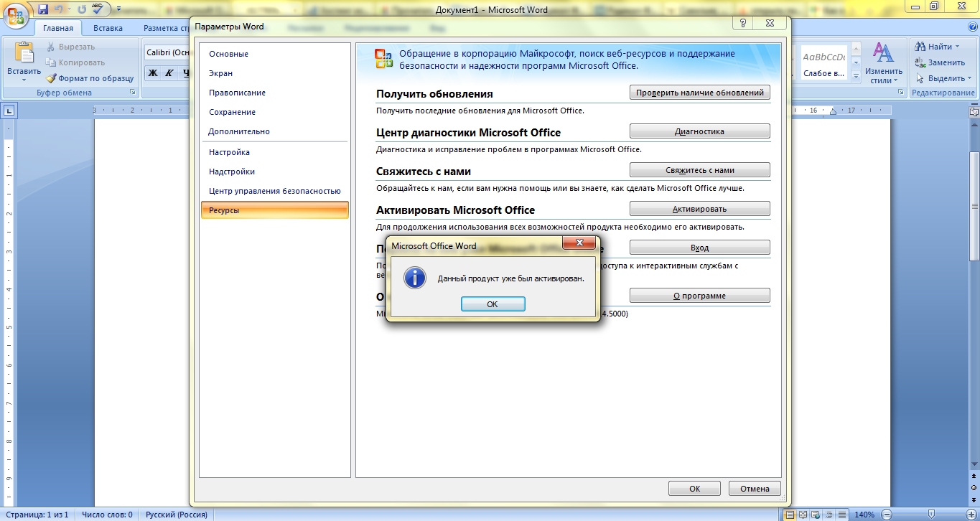Viewport: 980px width, 521px height.
Task: Select the Ресурсы category
Action: 275,210
